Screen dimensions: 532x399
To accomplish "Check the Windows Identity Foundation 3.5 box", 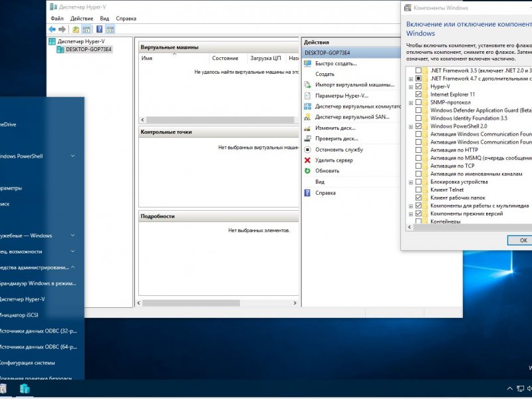I will (418, 118).
